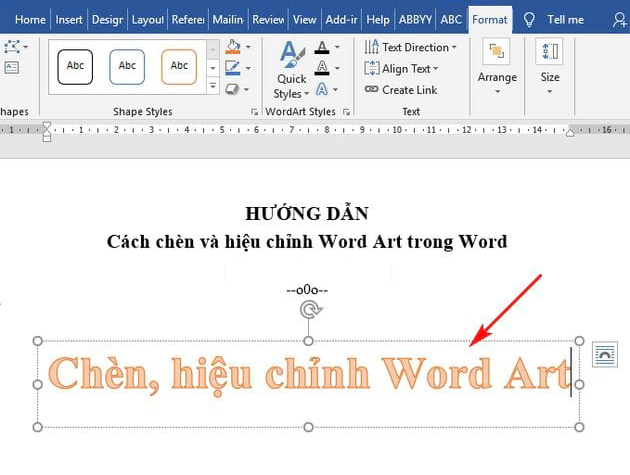Click the Share person icon
Image resolution: width=630 pixels, height=475 pixels.
[x=619, y=20]
